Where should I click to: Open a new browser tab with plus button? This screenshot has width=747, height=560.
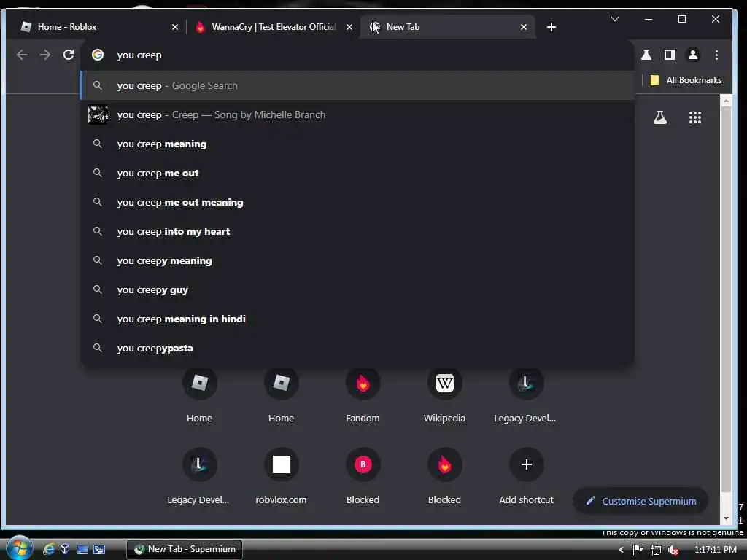pos(551,27)
